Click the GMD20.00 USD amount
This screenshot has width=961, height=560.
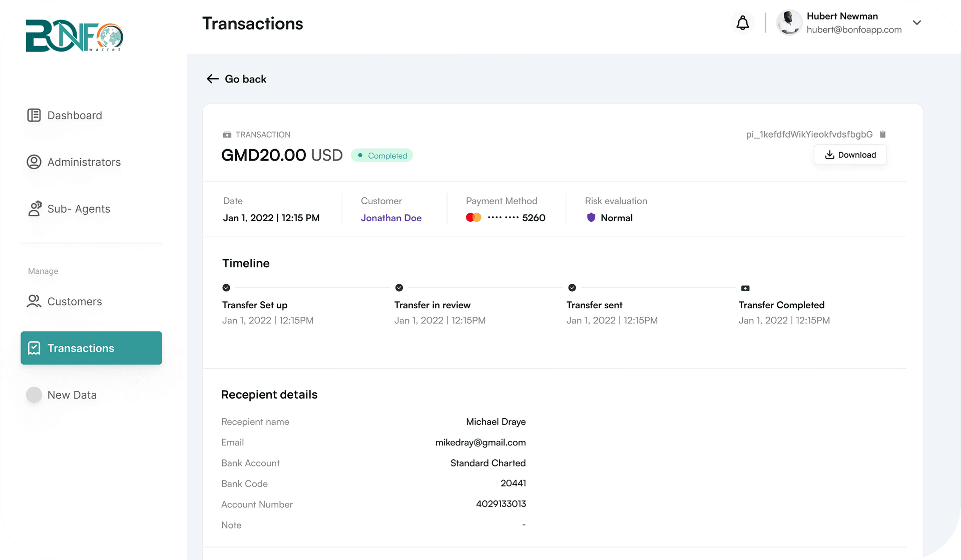coord(282,155)
